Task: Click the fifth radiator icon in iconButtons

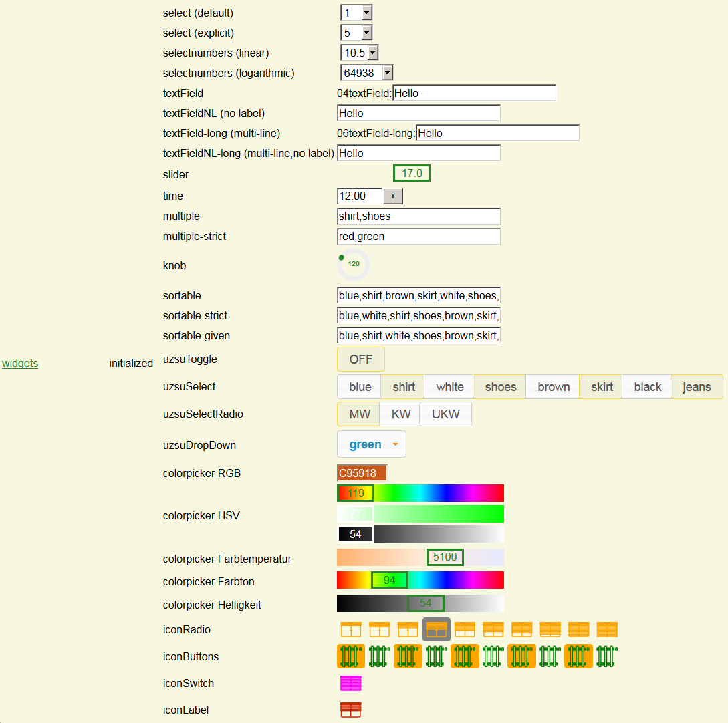Action: coord(465,656)
